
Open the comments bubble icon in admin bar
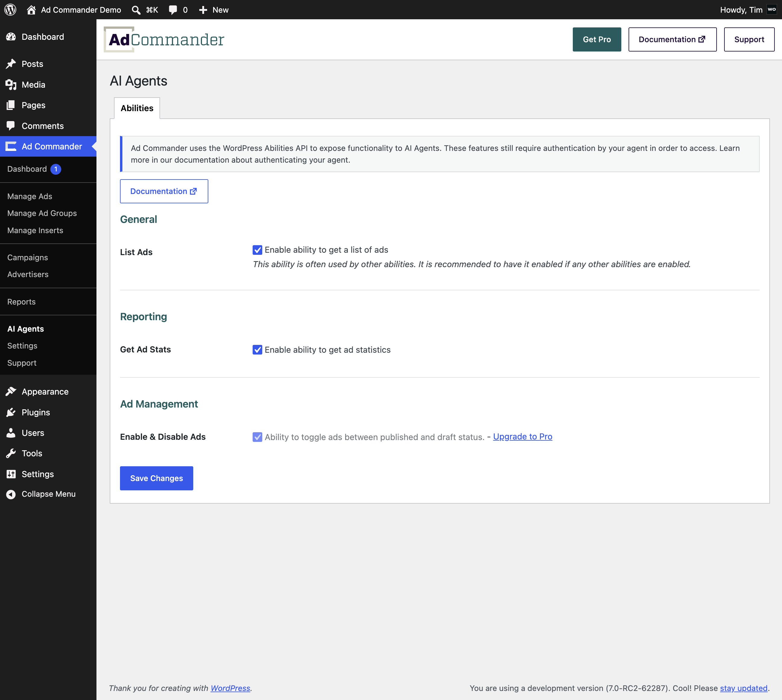[173, 10]
